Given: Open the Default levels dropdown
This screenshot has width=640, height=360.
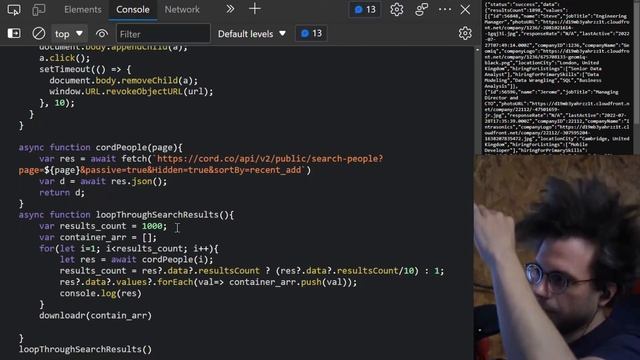Looking at the screenshot, I should pyautogui.click(x=252, y=33).
